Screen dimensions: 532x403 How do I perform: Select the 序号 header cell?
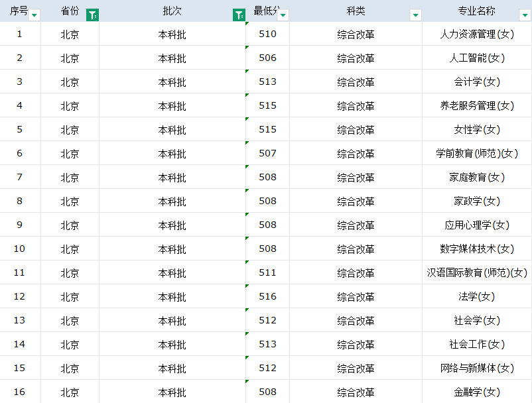coord(21,11)
